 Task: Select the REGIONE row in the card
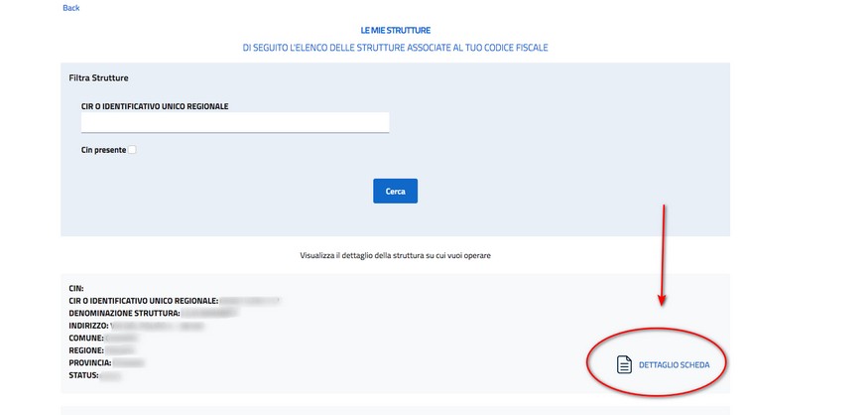click(86, 351)
